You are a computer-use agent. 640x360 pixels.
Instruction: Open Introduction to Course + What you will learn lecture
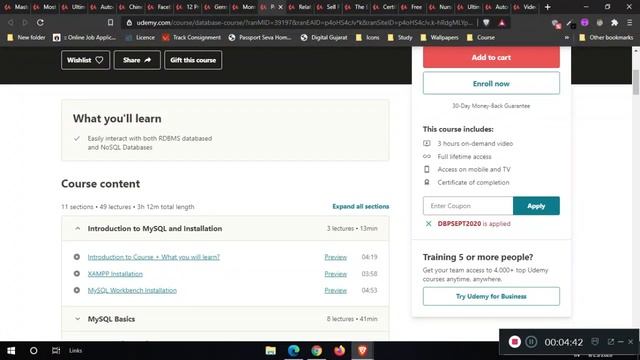click(x=153, y=257)
